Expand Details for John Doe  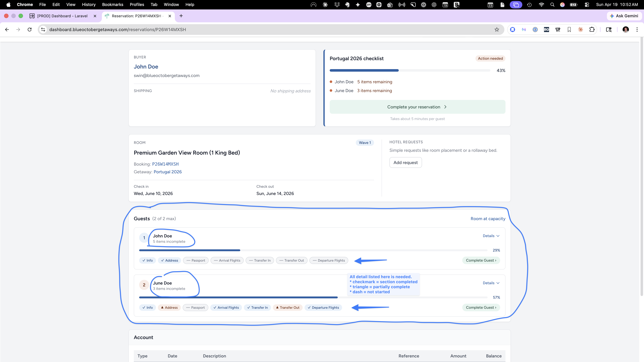click(x=491, y=236)
